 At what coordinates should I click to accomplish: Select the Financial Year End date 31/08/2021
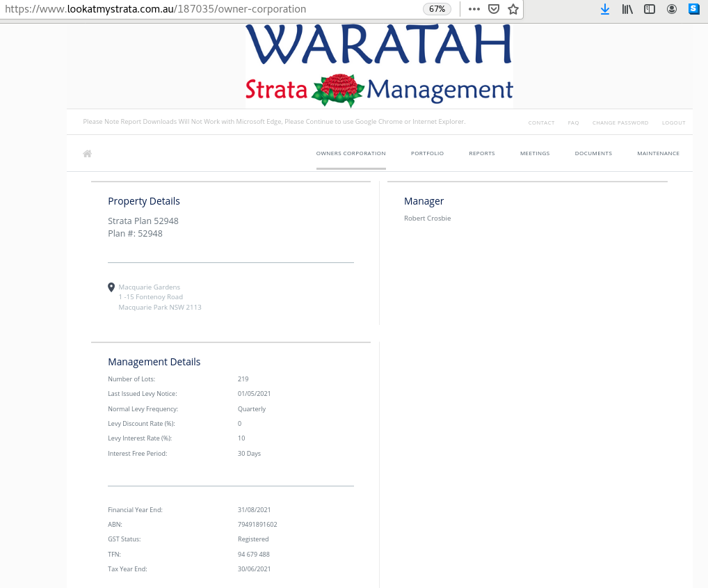(x=255, y=510)
